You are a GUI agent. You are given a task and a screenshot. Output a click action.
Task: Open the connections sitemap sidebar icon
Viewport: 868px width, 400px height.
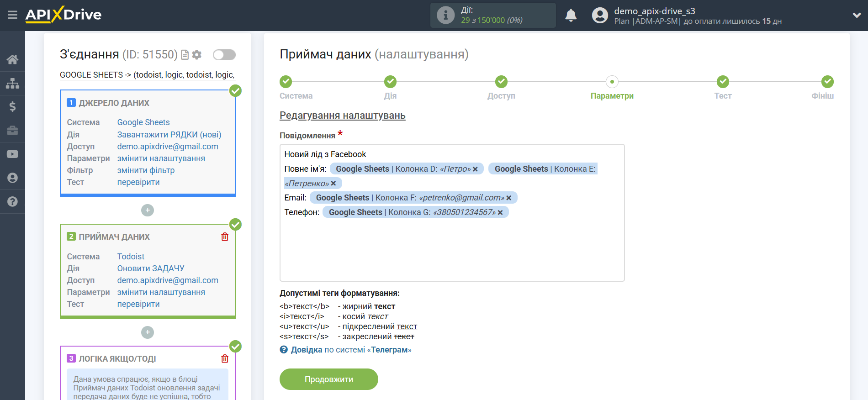point(12,83)
